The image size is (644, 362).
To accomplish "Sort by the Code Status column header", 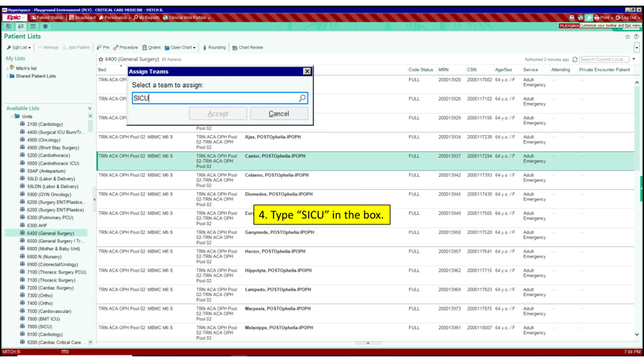I will [x=421, y=70].
